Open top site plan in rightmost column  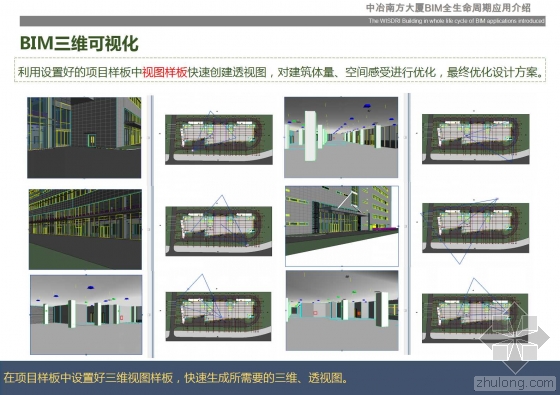coord(476,139)
